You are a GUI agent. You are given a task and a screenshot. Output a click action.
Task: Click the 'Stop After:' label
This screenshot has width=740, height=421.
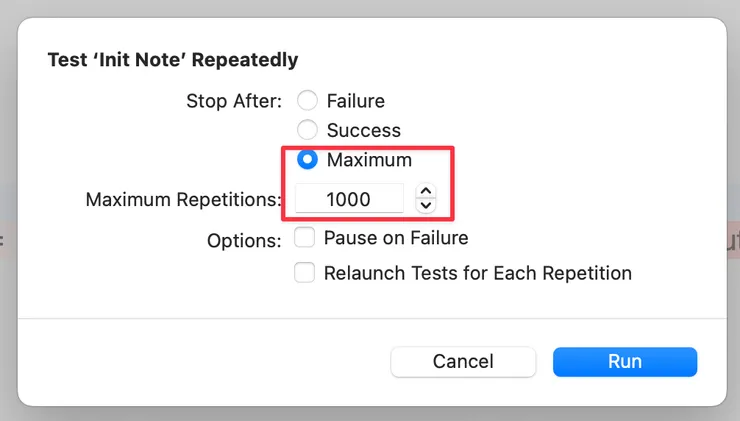pyautogui.click(x=234, y=101)
